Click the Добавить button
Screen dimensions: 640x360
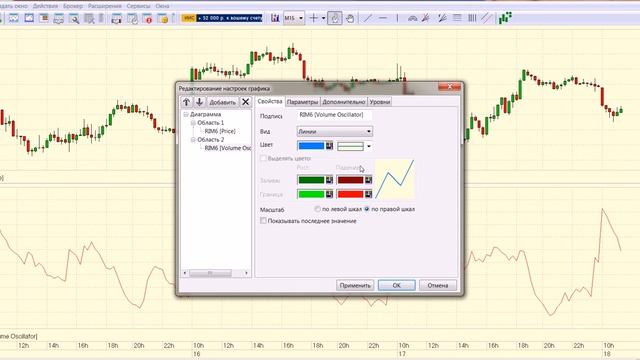(222, 102)
